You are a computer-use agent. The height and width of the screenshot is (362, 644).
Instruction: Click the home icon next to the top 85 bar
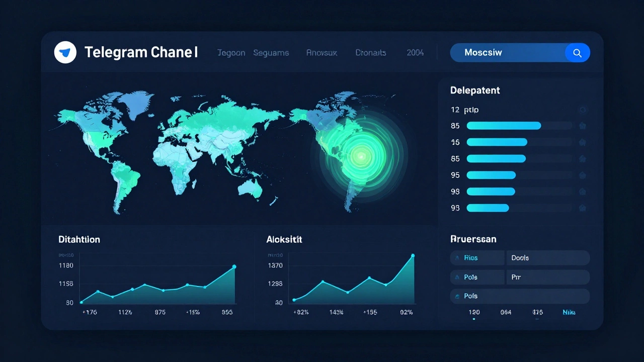[x=583, y=126]
